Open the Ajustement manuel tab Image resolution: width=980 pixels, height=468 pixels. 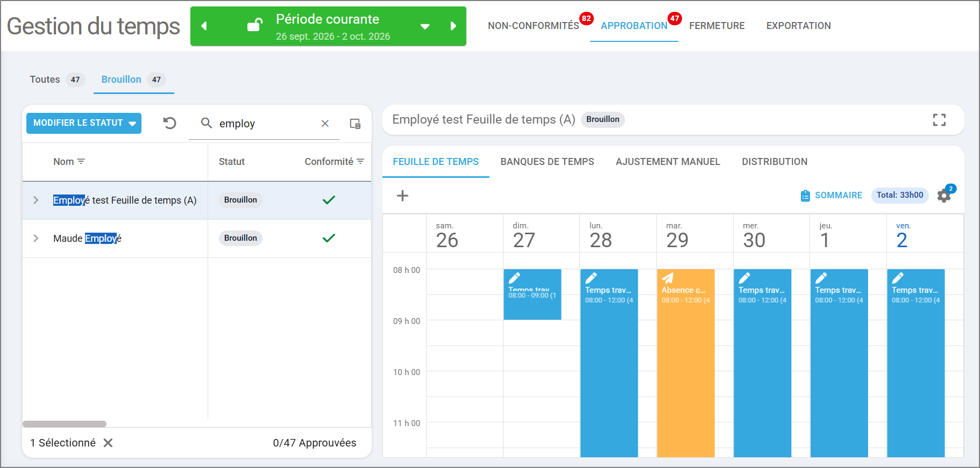click(667, 162)
